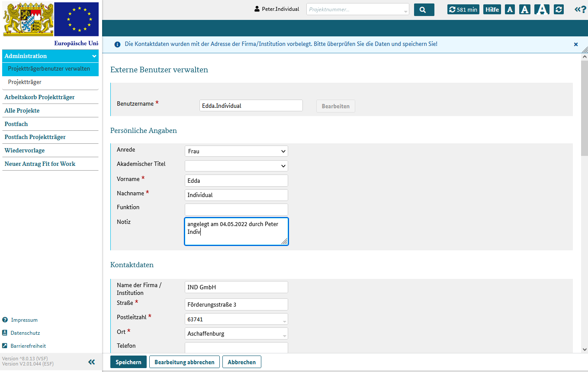This screenshot has height=372, width=588.
Task: Click the Barrierefreiheit arrow icon
Action: 5,346
